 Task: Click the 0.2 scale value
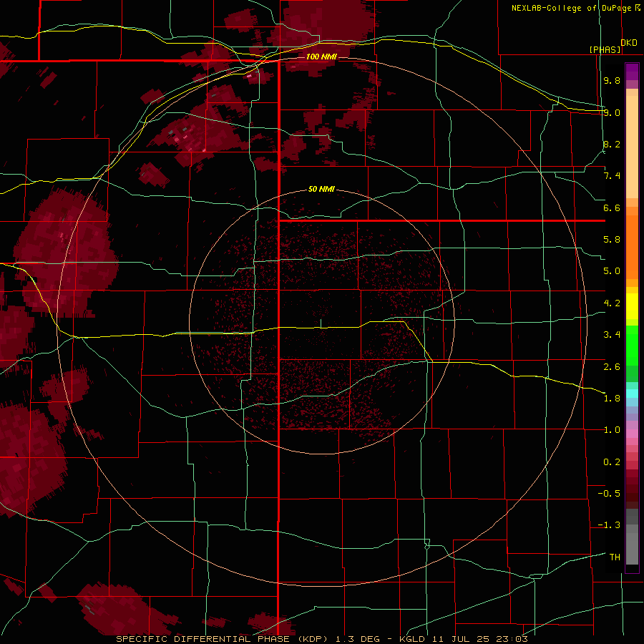pos(612,462)
